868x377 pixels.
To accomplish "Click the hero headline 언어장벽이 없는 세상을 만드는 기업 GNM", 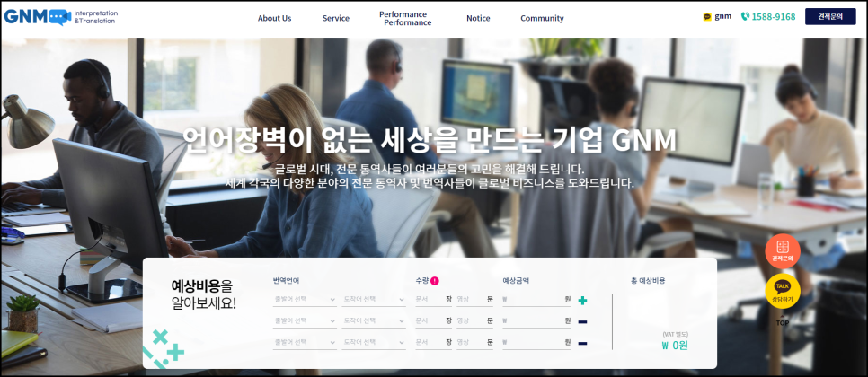I will coord(430,140).
